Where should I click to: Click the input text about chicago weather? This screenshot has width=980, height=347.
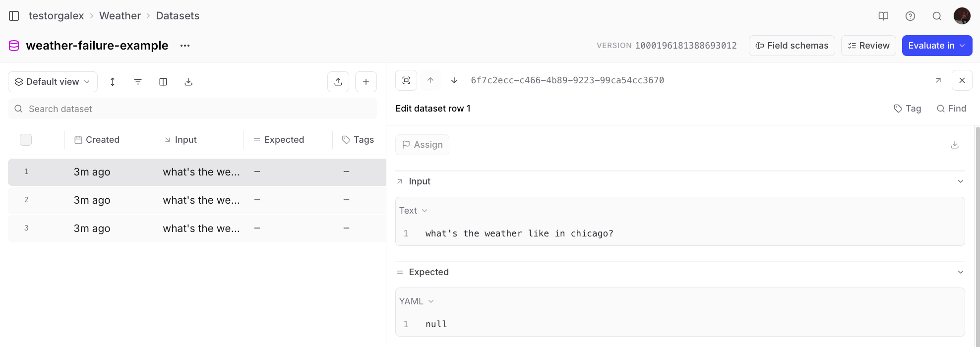click(519, 233)
